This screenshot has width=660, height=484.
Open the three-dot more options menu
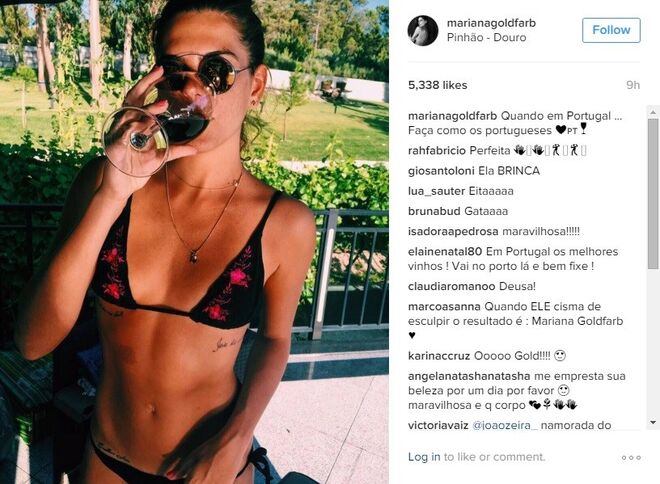click(631, 457)
